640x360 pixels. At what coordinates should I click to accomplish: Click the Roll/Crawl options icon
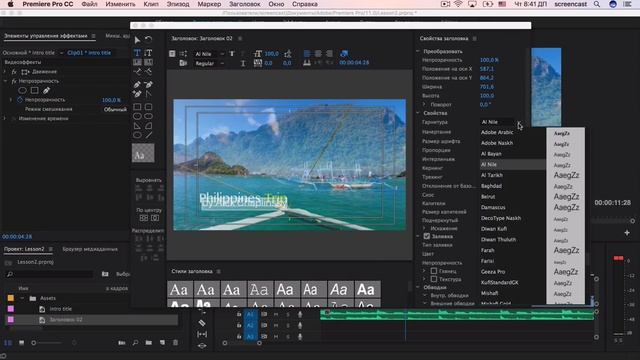[x=183, y=54]
